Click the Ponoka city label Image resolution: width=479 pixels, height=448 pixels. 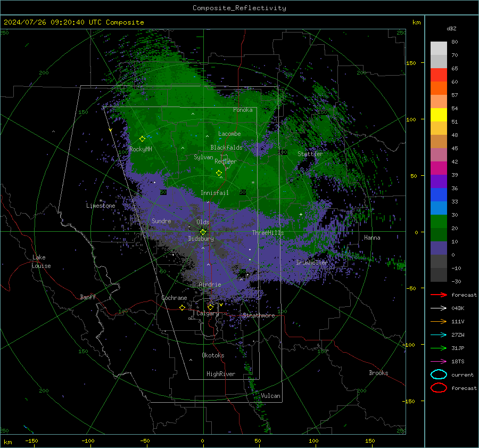coord(243,110)
